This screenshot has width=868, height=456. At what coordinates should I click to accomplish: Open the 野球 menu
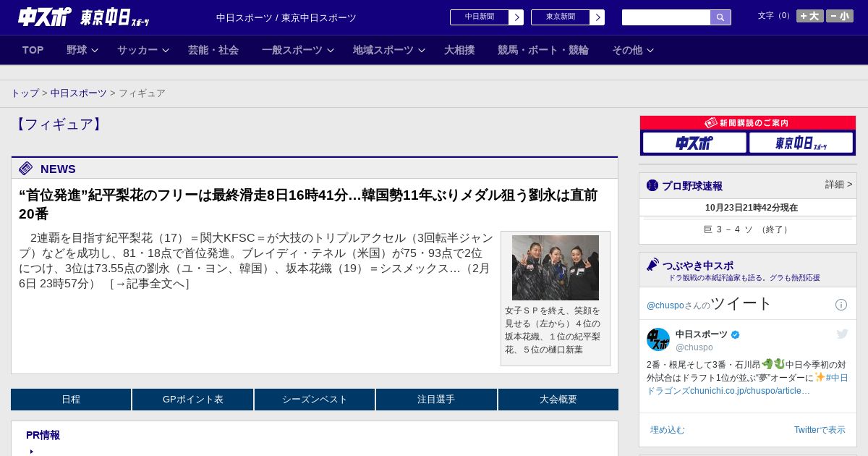(77, 50)
